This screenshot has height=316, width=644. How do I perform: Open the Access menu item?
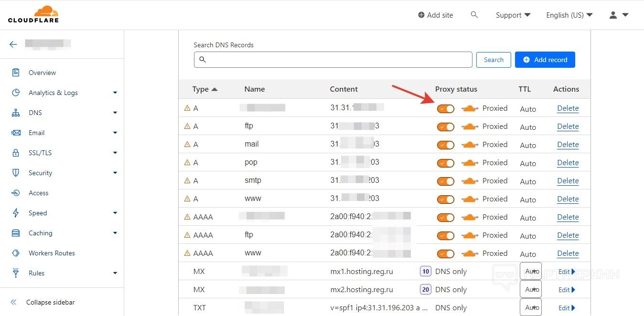(39, 193)
